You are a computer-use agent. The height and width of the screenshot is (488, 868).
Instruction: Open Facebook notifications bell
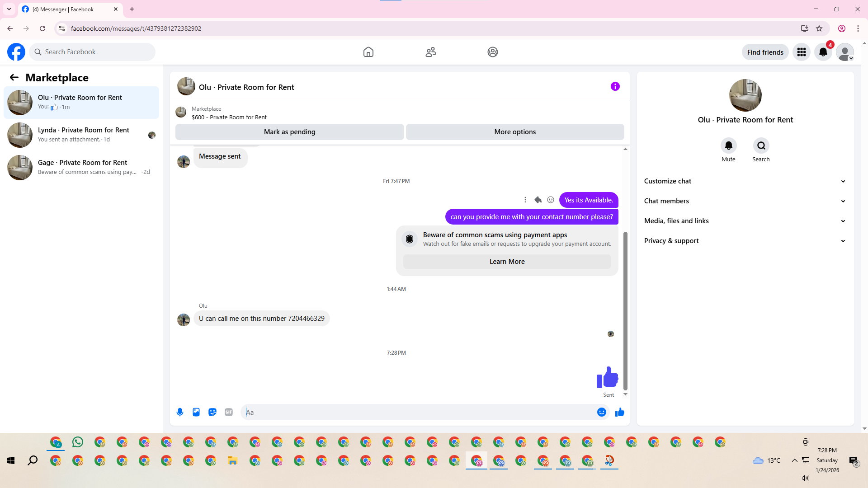tap(823, 52)
